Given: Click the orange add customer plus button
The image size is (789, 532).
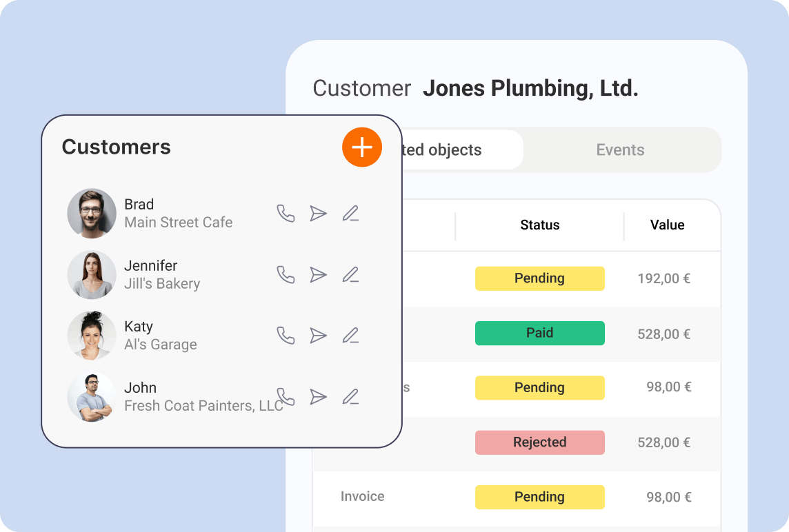Looking at the screenshot, I should coord(362,147).
